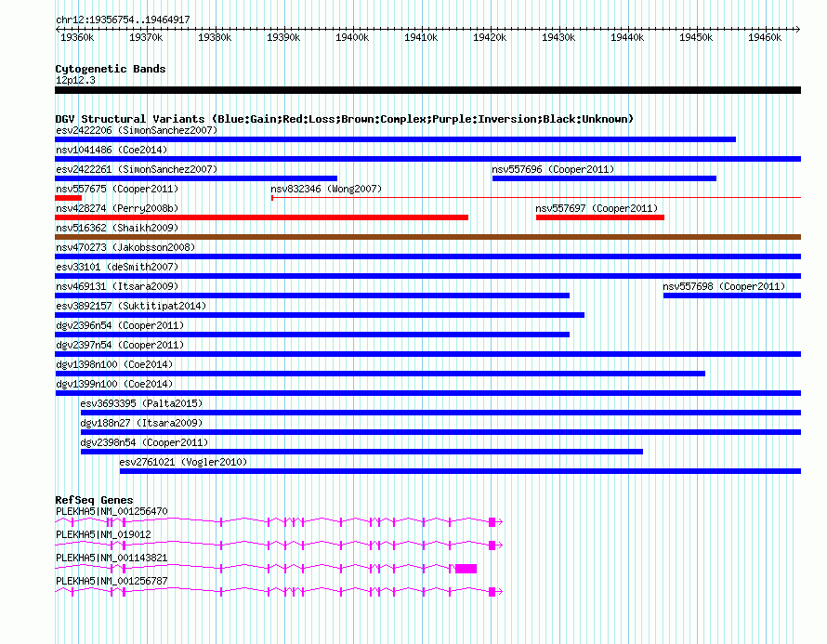Image resolution: width=827 pixels, height=644 pixels.
Task: Click the 19460k ruler tick label
Action: [x=765, y=37]
